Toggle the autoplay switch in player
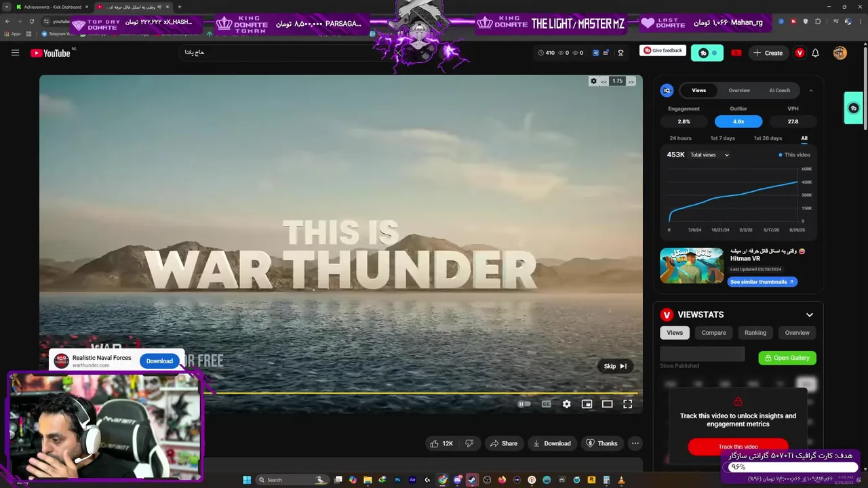The width and height of the screenshot is (868, 488). click(524, 404)
